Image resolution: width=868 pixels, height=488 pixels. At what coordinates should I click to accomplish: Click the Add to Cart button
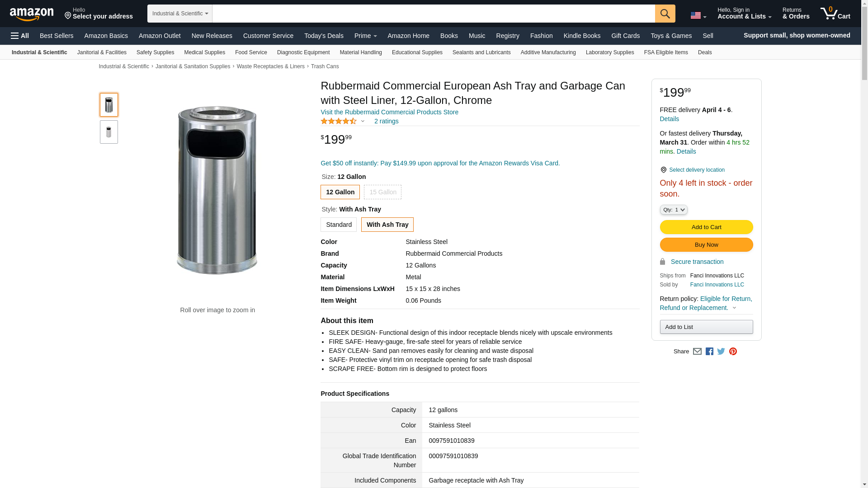[x=706, y=227]
